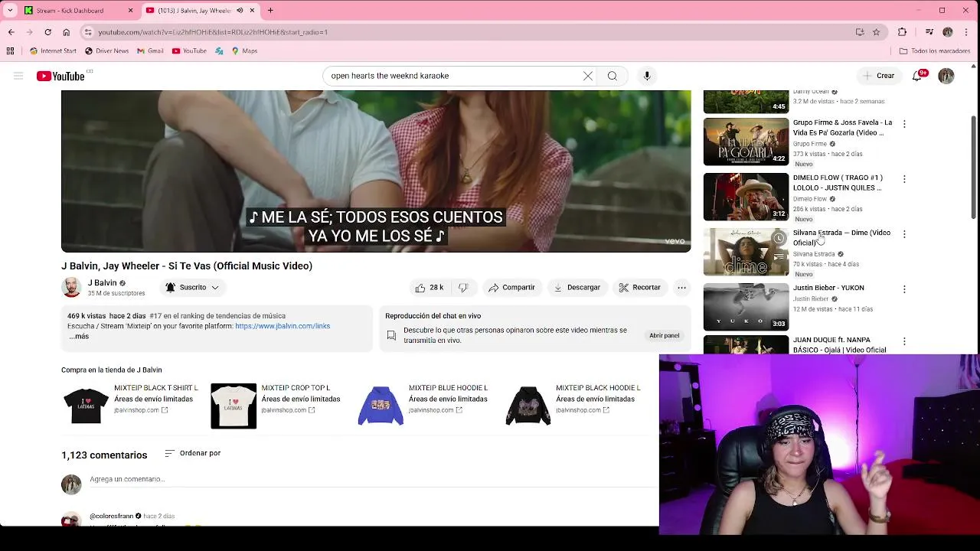Open a new browser tab
Image resolution: width=980 pixels, height=551 pixels.
[270, 11]
